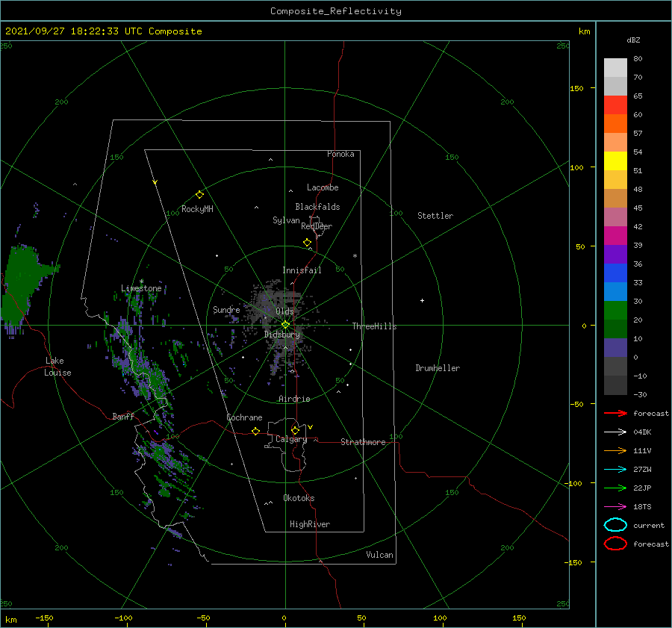Click the dBZ legend heading
The width and height of the screenshot is (672, 628).
633,40
